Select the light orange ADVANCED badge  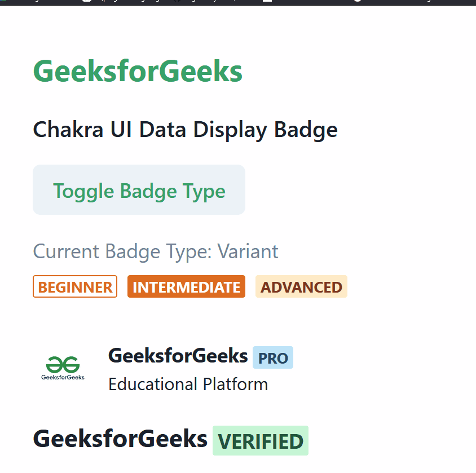coord(301,287)
